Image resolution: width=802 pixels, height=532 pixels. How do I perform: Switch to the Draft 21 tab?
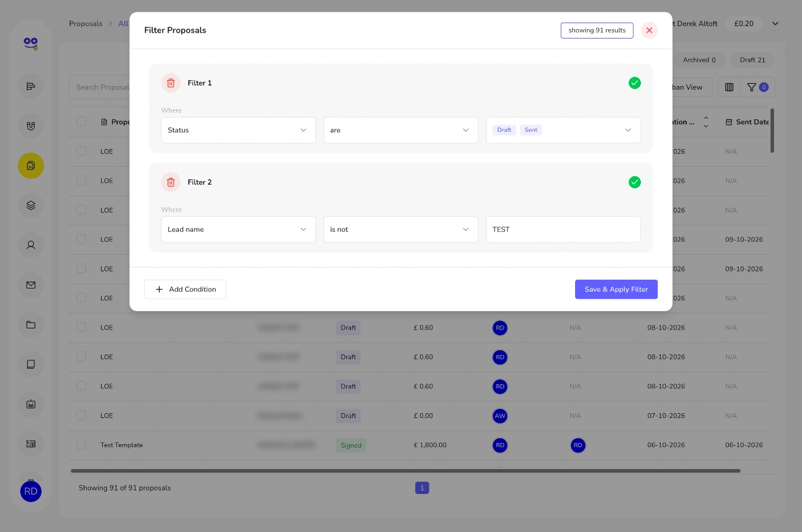(x=753, y=60)
